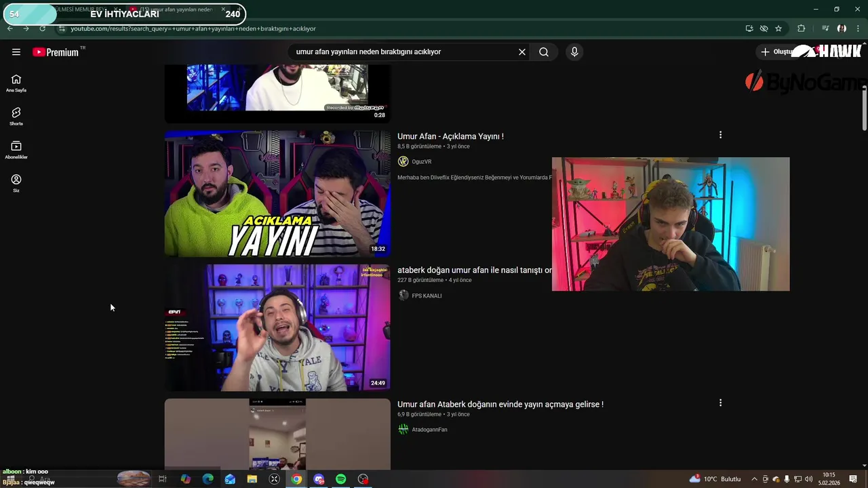The width and height of the screenshot is (868, 488).
Task: Click the magnifier search button
Action: pos(544,52)
